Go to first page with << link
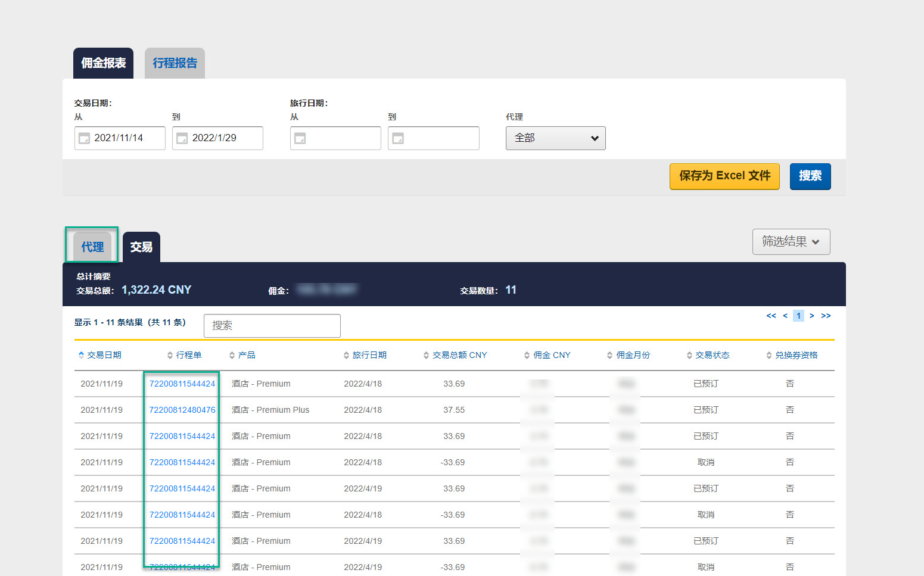The height and width of the screenshot is (576, 924). 771,316
